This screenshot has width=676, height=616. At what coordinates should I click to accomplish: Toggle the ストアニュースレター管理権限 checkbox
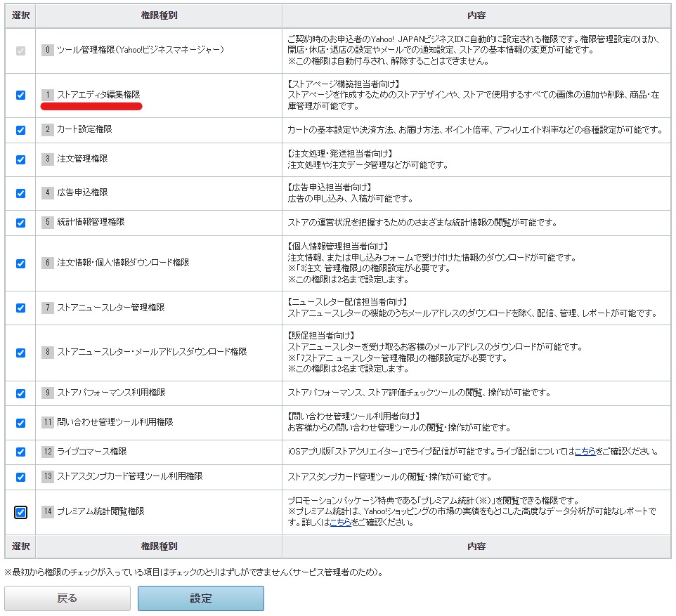[x=20, y=308]
